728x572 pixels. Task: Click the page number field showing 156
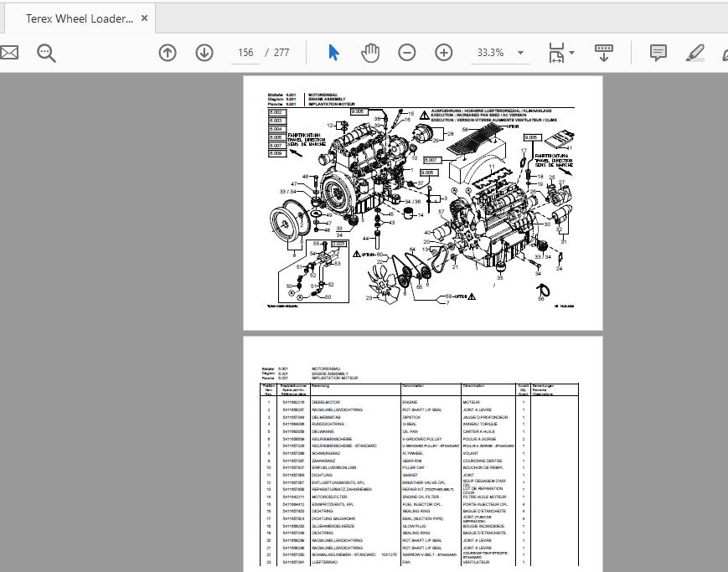[245, 52]
